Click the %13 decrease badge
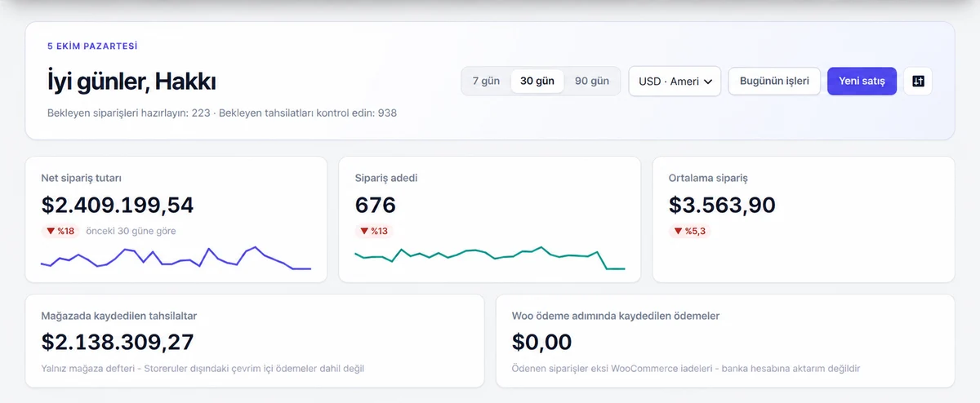Screen dimensions: 980x403 pyautogui.click(x=374, y=231)
